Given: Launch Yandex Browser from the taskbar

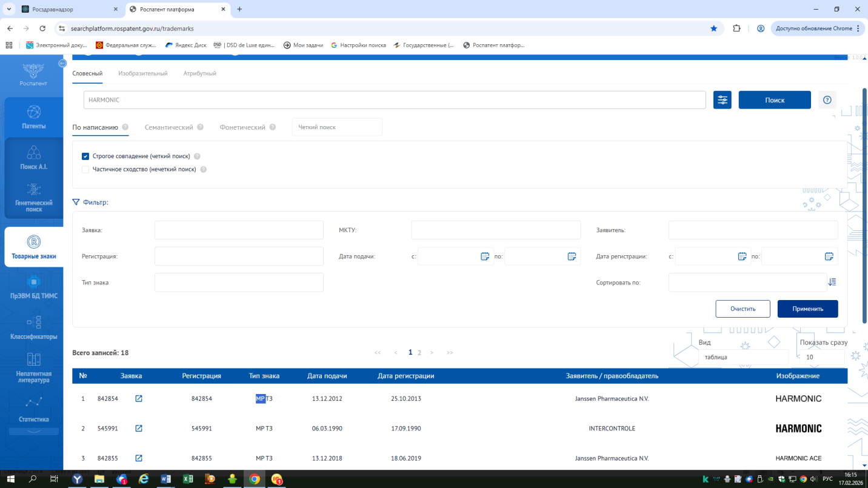Looking at the screenshot, I should 78,479.
